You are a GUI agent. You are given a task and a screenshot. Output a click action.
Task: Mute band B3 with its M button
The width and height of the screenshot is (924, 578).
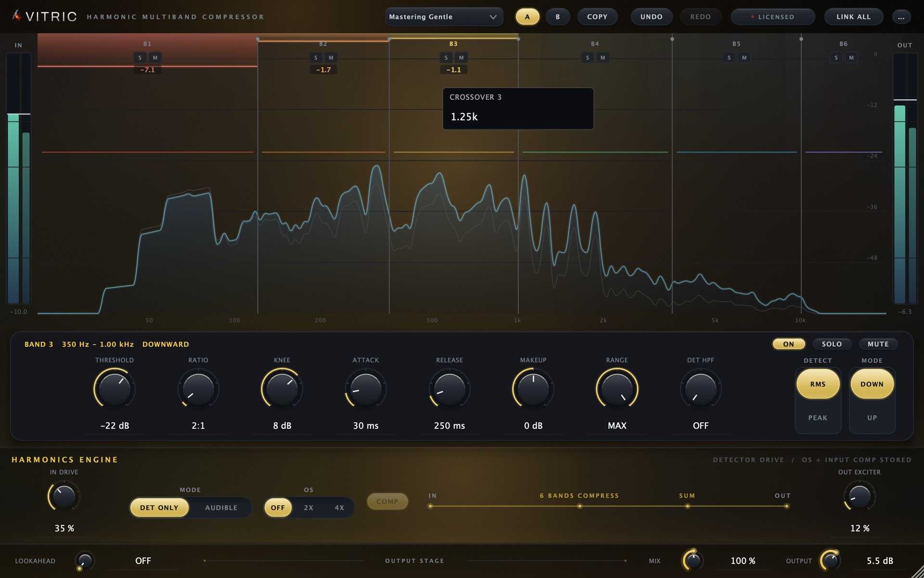pyautogui.click(x=462, y=58)
